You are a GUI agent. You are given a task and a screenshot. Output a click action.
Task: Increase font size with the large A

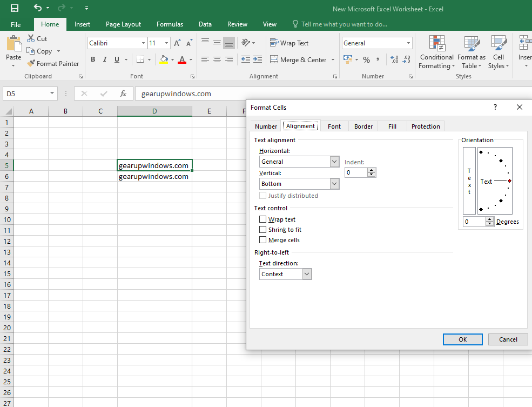[177, 43]
